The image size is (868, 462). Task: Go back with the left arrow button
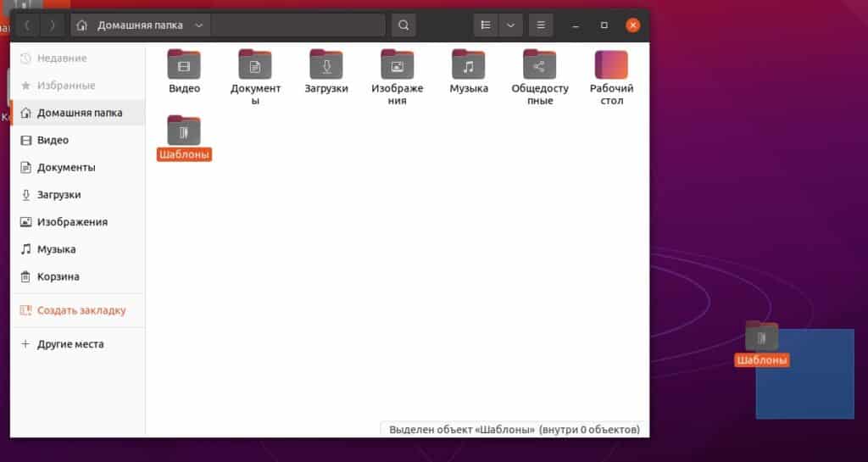[28, 25]
